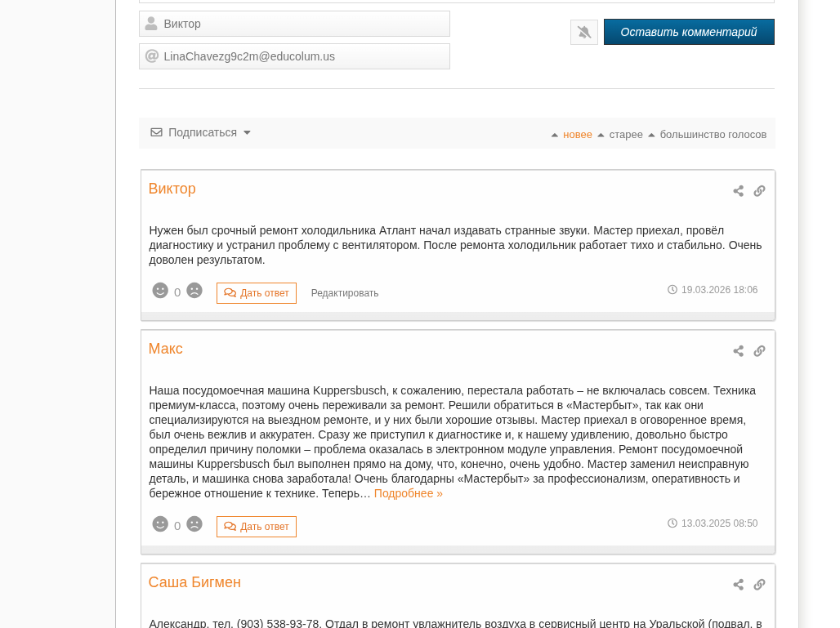Sort comments by большинство голосов
Screen dimensions: 840x628
[713, 135]
